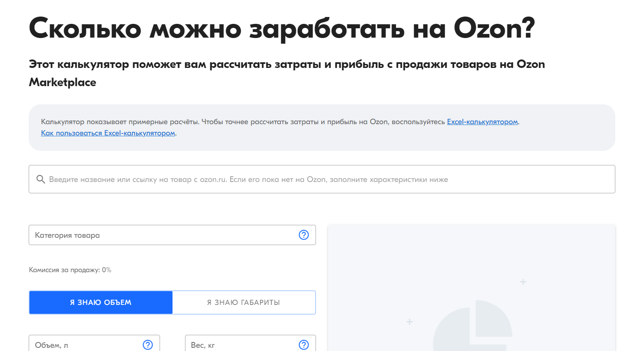The height and width of the screenshot is (351, 644).
Task: Open the Excel-калькулятором link
Action: pos(482,122)
